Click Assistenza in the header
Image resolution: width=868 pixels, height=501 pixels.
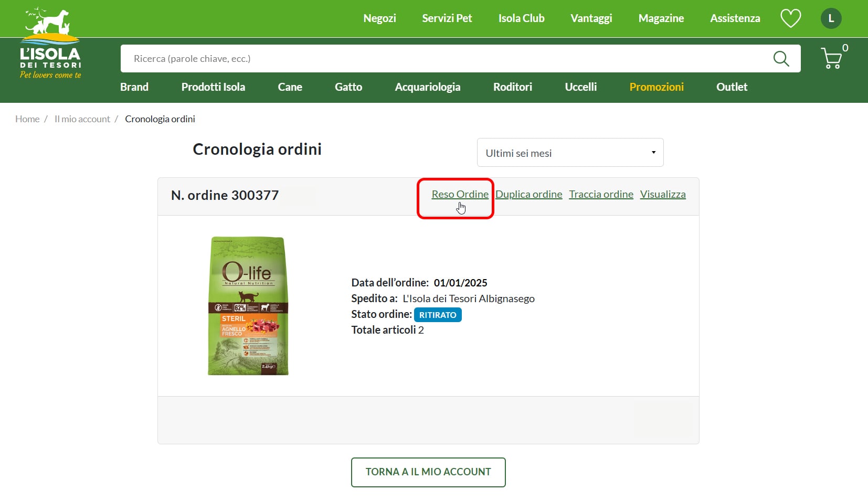[735, 18]
